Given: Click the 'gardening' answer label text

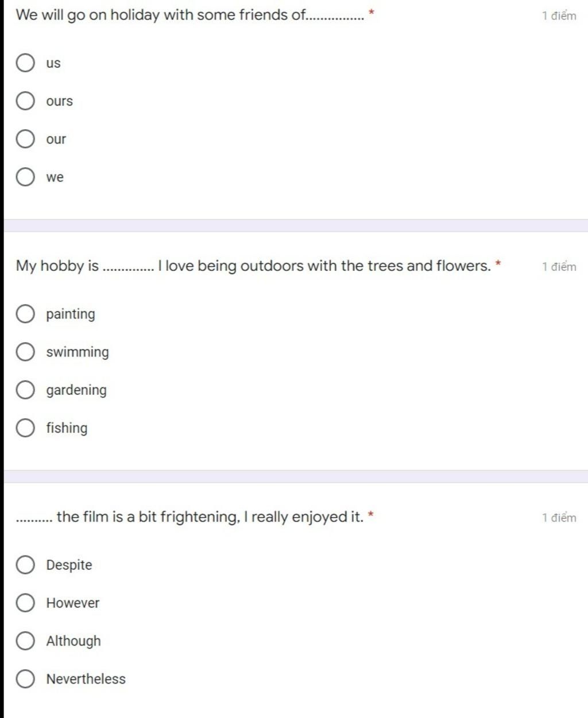Looking at the screenshot, I should 76,390.
